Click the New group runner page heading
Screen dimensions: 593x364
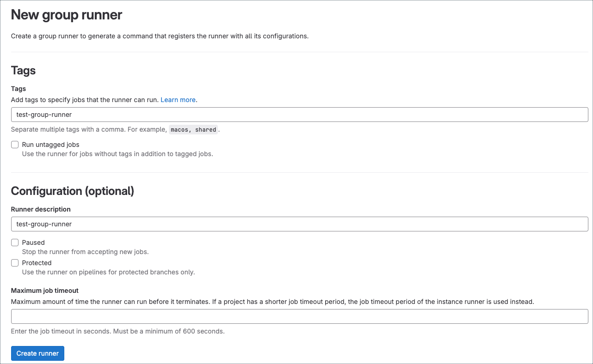tap(66, 15)
